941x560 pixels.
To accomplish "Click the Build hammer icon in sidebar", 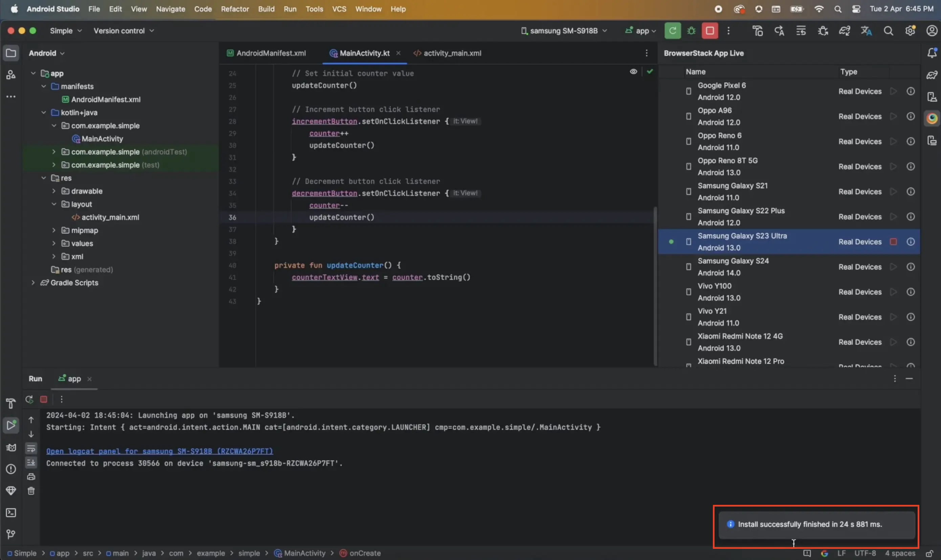I will (11, 403).
